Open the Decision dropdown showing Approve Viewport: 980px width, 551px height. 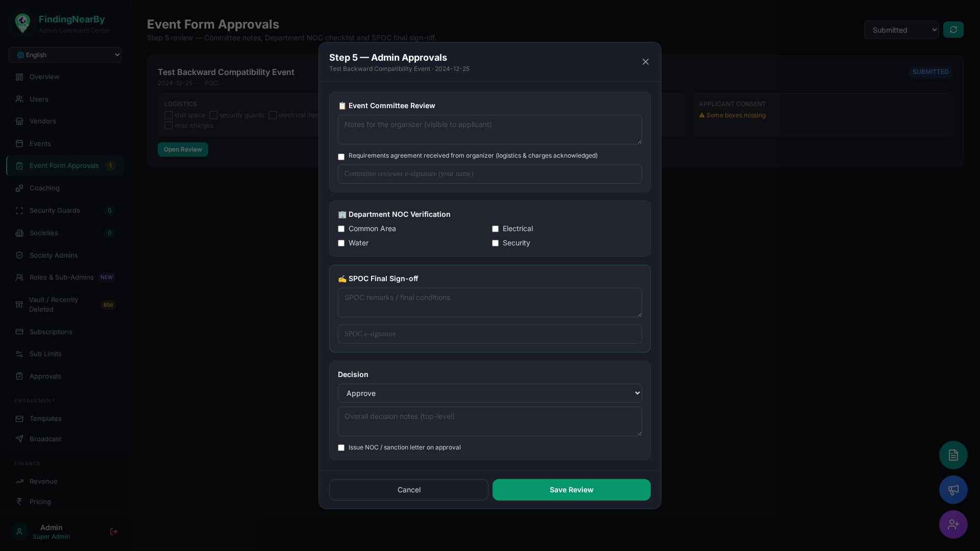489,393
